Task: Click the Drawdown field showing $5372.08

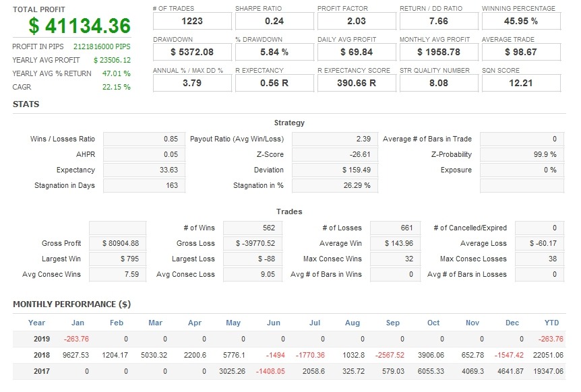Action: tap(193, 52)
